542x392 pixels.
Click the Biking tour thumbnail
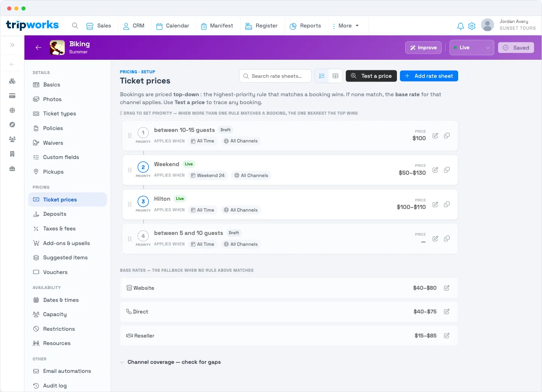point(57,48)
